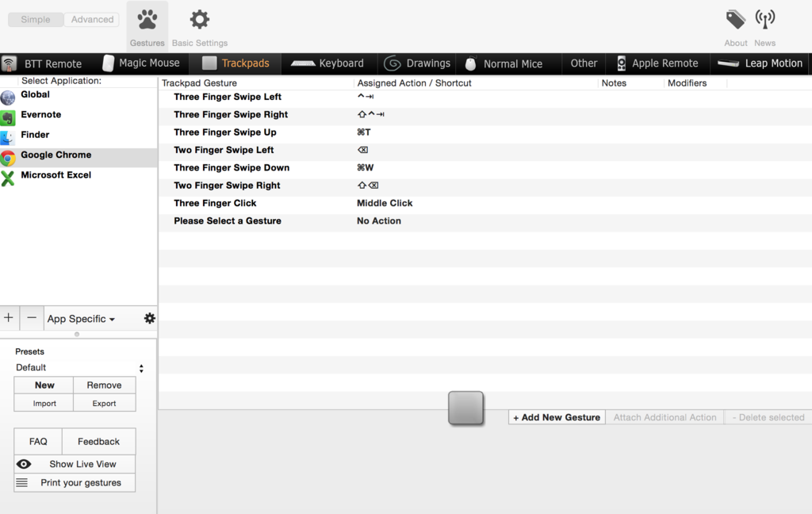
Task: Add an application with the plus button
Action: (x=9, y=317)
